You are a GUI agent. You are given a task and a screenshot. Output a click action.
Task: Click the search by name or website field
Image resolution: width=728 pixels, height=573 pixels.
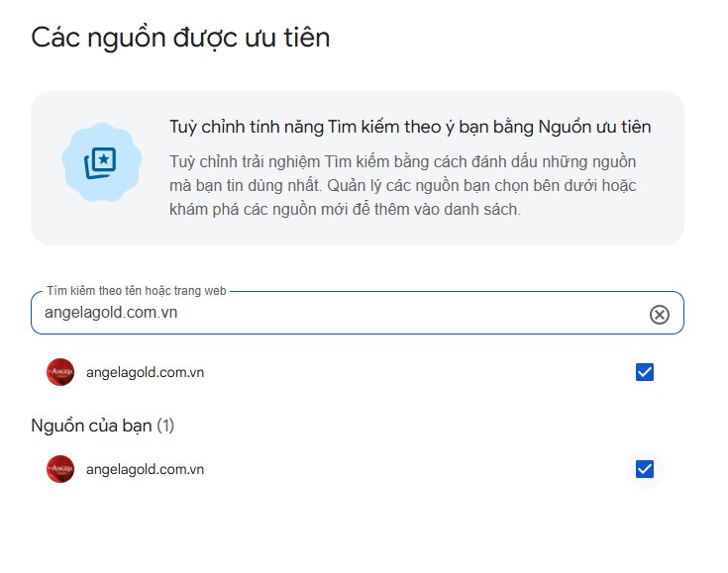357,313
